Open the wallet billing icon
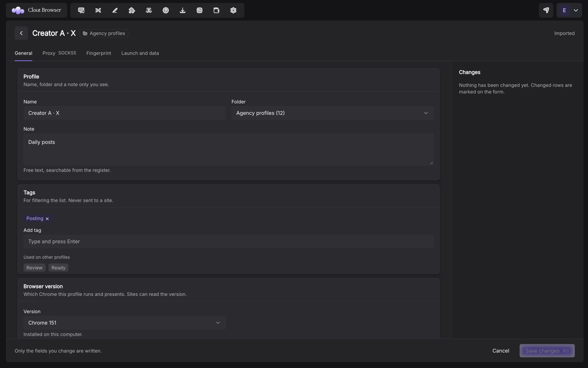Image resolution: width=588 pixels, height=368 pixels. [216, 10]
